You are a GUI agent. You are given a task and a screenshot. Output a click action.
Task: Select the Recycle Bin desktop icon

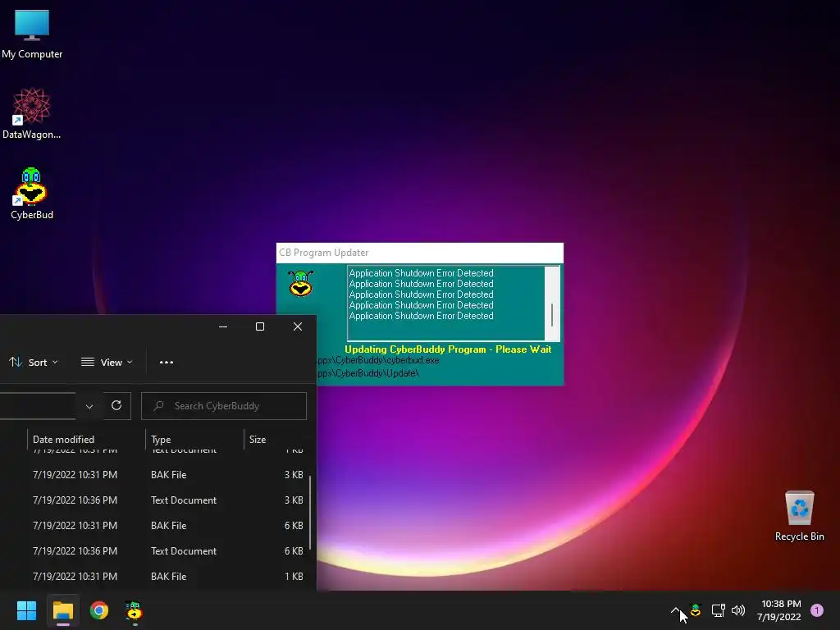799,517
